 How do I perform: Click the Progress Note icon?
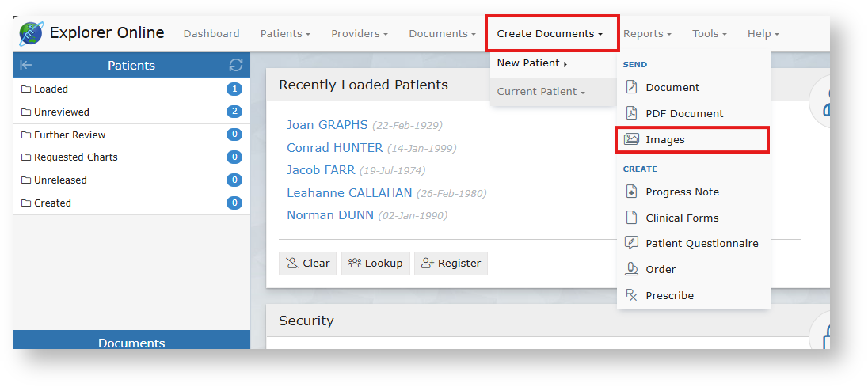point(631,192)
